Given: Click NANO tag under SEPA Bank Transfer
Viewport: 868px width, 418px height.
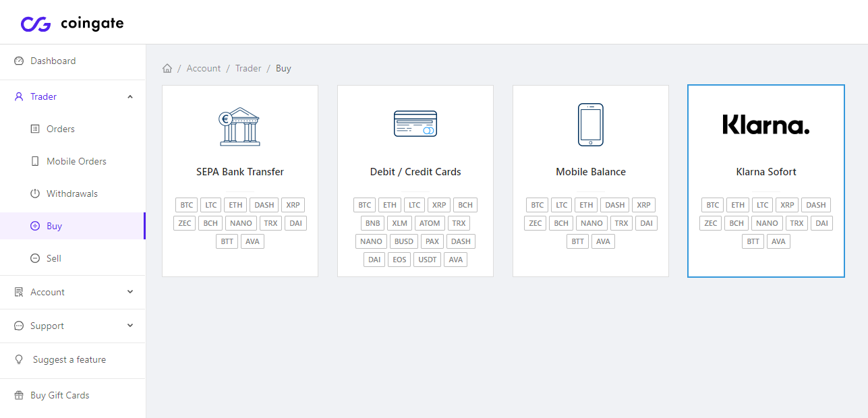Looking at the screenshot, I should tap(241, 223).
